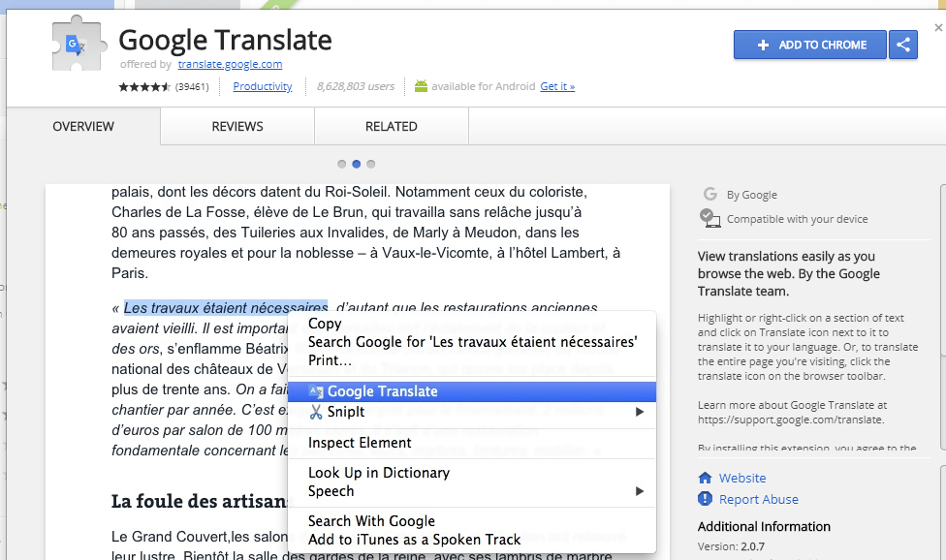The width and height of the screenshot is (946, 560).
Task: Open the SnipIt submenu entry
Action: 472,412
